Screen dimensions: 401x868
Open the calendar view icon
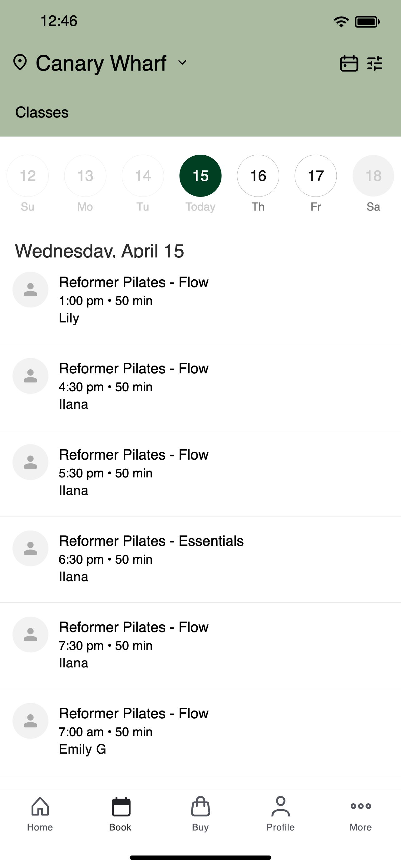point(349,63)
